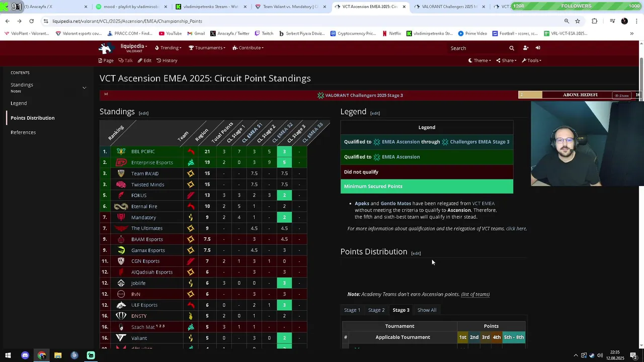The height and width of the screenshot is (362, 644).
Task: Open the liquipedia VALORANT wiki selector dropdown
Action: (134, 48)
